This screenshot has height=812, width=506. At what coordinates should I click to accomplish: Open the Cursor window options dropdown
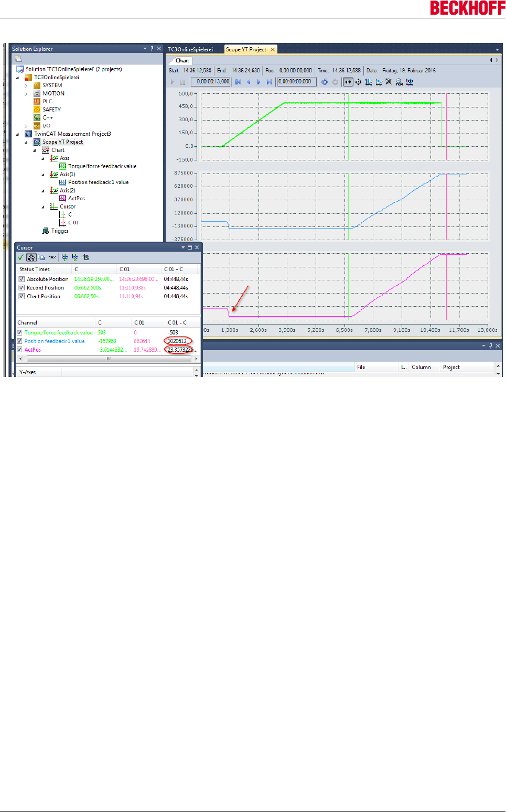183,247
